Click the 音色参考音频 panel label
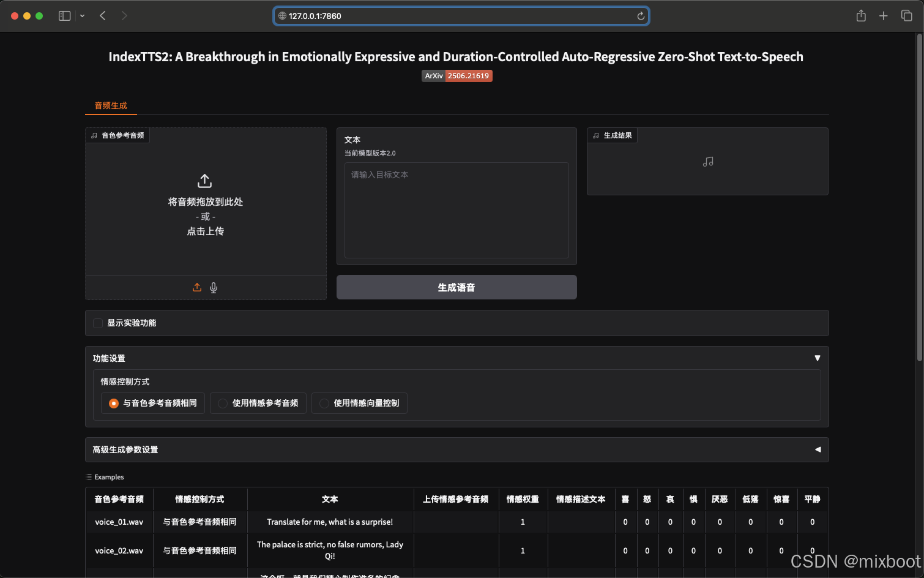This screenshot has width=924, height=578. pos(117,135)
